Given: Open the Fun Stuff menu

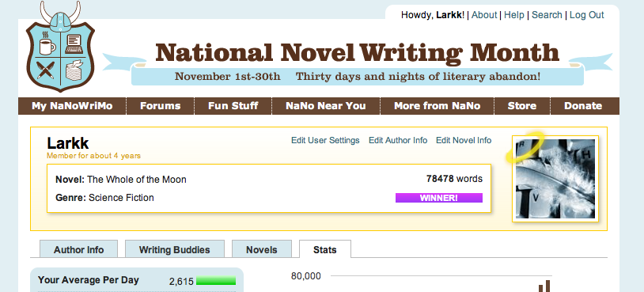Looking at the screenshot, I should [x=233, y=106].
